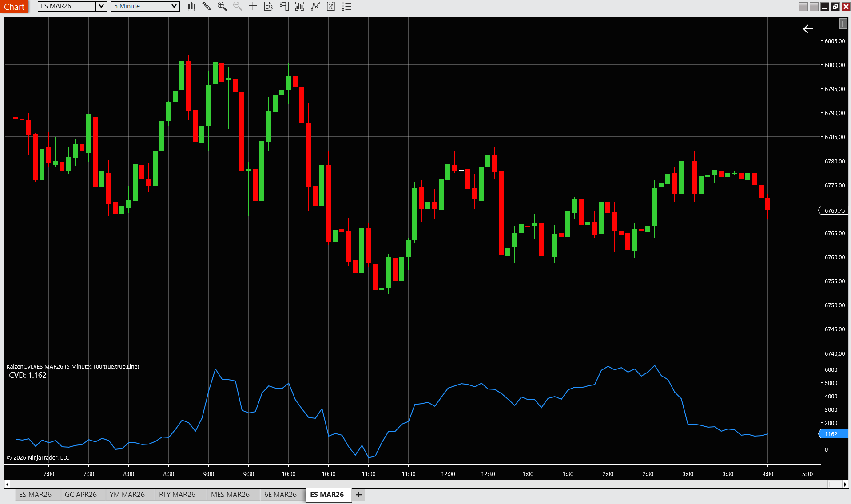Select the crosshair cursor tool
The height and width of the screenshot is (504, 851).
click(253, 6)
